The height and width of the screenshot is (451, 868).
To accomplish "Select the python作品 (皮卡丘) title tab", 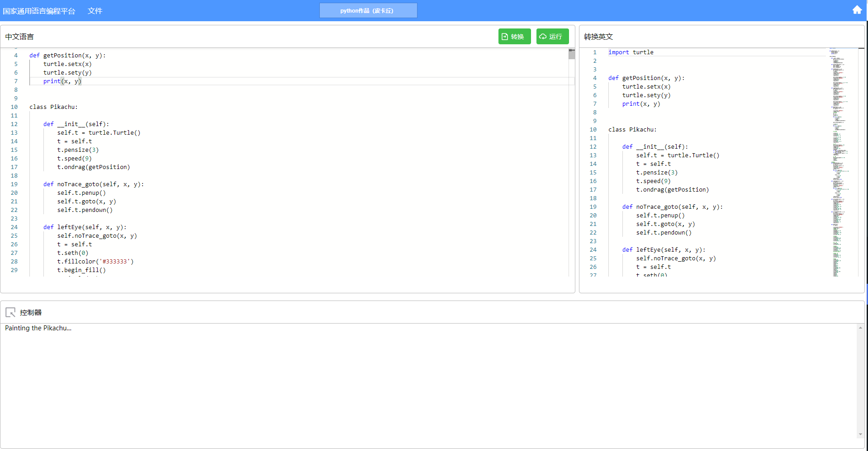I will [x=368, y=10].
